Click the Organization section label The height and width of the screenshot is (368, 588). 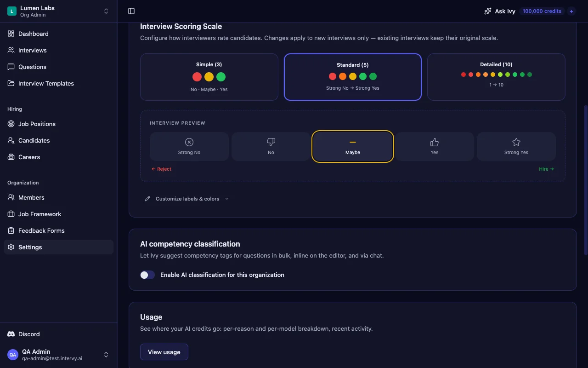[x=23, y=183]
